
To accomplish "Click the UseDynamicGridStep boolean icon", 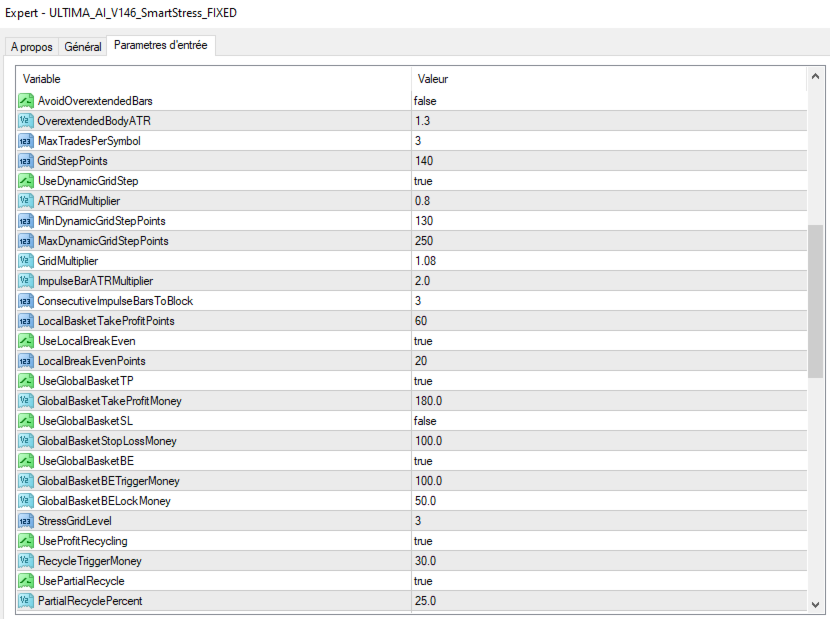I will [x=26, y=181].
